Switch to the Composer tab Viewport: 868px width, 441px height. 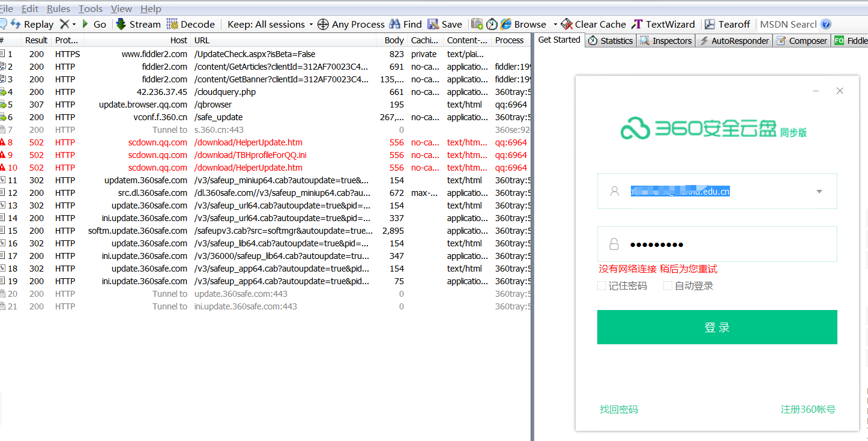point(801,41)
